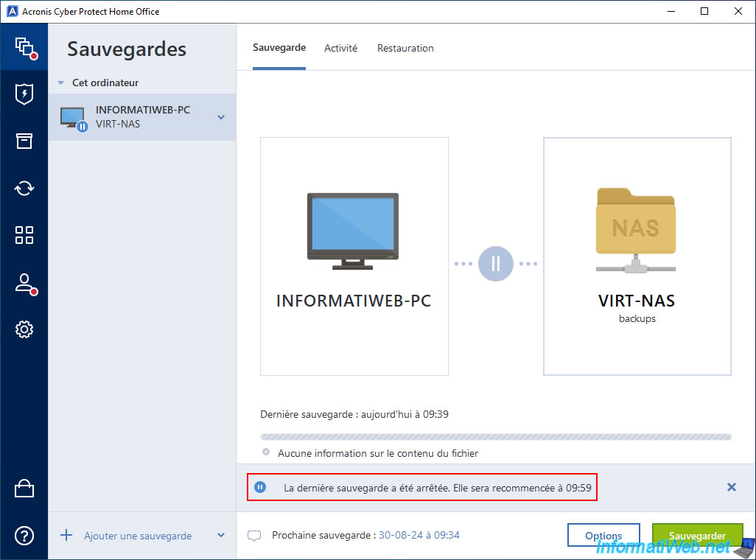Click the green Sauvegarder button

click(x=697, y=535)
